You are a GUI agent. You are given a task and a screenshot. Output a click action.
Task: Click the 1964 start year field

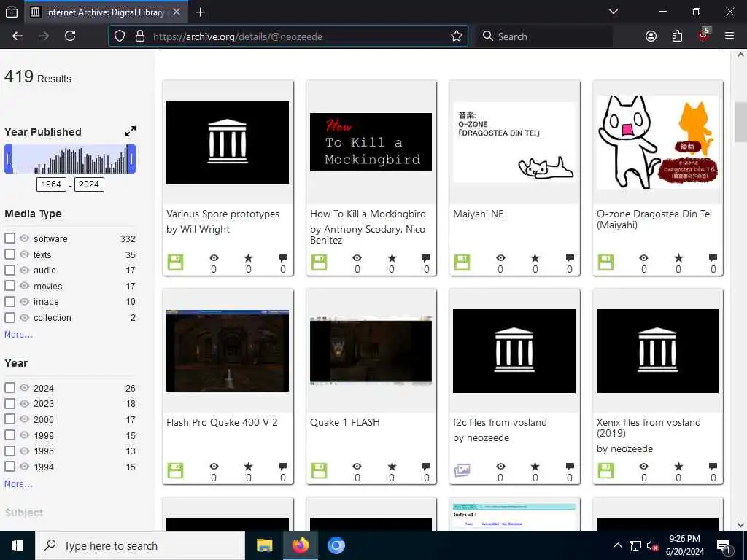click(x=51, y=184)
